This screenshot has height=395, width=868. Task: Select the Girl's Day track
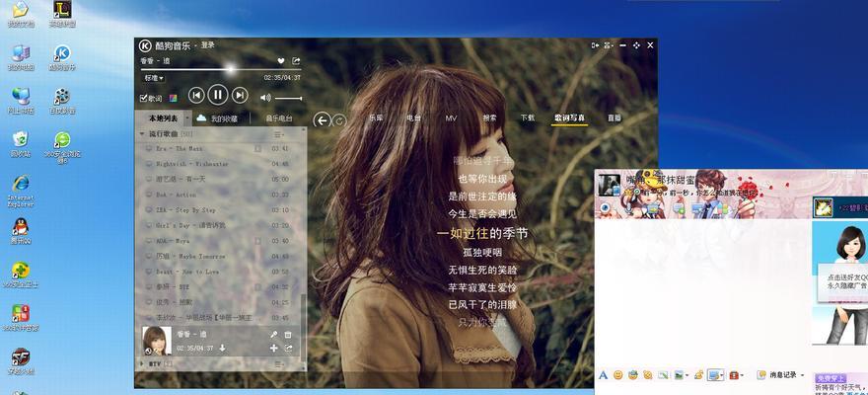(x=219, y=225)
